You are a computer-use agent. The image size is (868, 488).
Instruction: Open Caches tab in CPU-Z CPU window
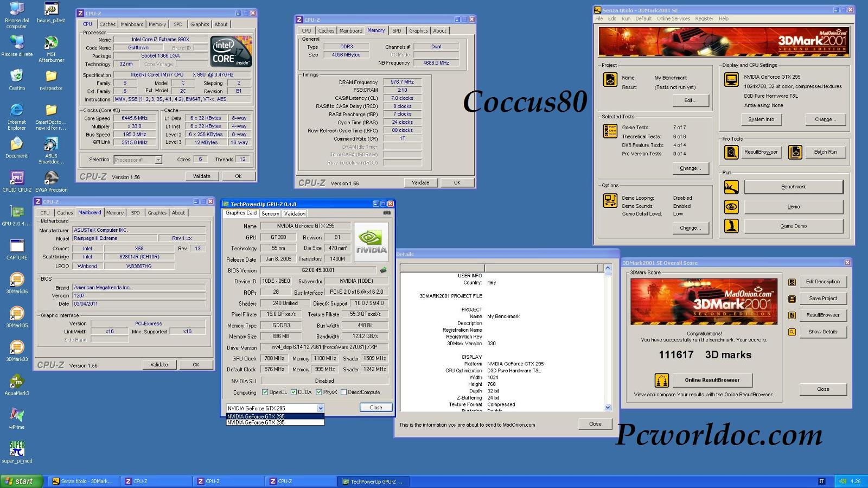pyautogui.click(x=107, y=24)
